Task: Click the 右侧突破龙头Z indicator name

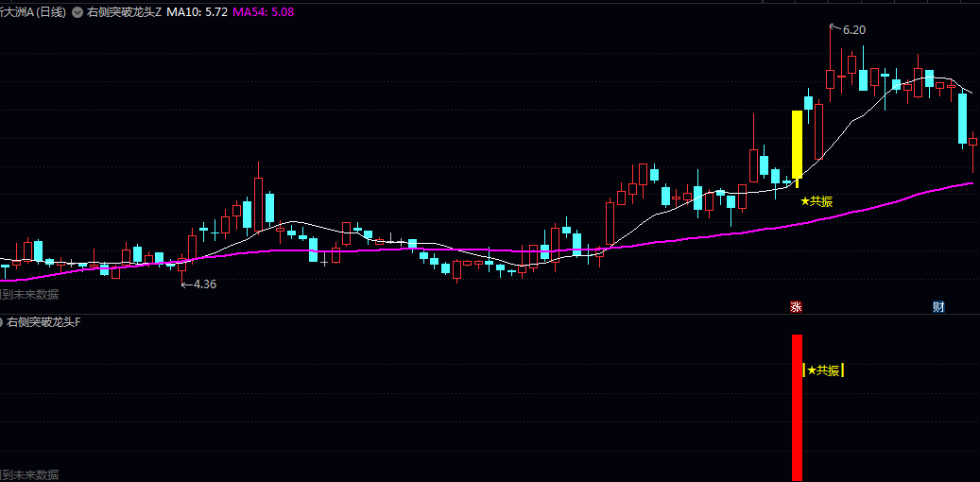Action: (x=123, y=12)
